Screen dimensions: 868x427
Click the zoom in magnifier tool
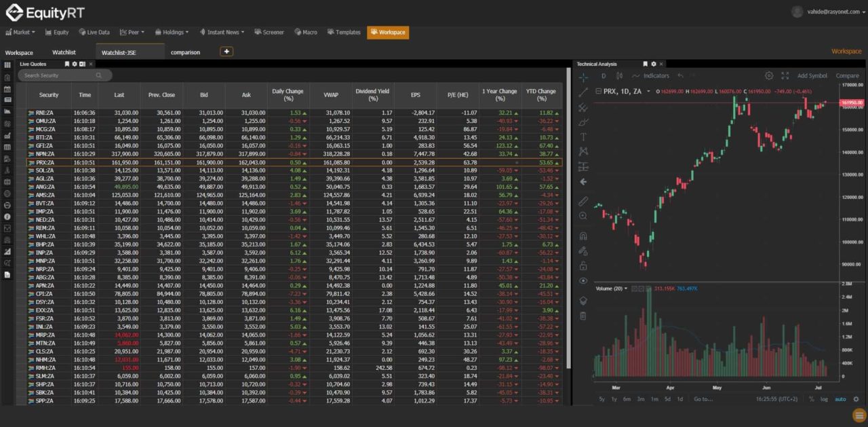click(x=583, y=216)
